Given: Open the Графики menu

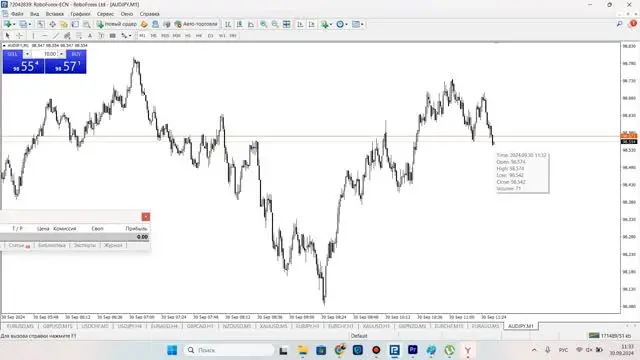Looking at the screenshot, I should [80, 14].
